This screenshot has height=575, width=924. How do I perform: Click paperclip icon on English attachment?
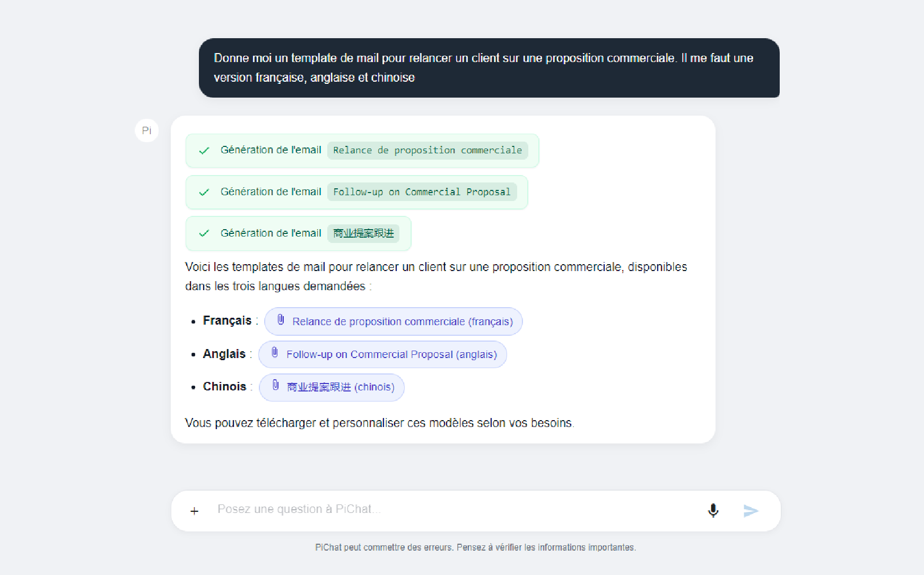coord(275,353)
